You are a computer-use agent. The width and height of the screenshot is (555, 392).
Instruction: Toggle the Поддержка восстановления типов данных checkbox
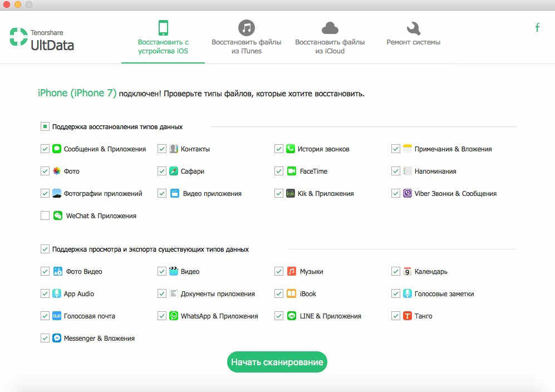point(45,127)
